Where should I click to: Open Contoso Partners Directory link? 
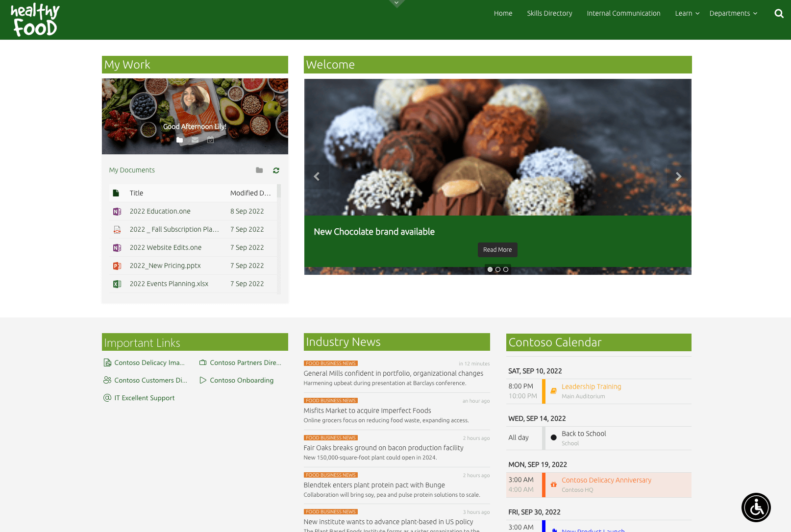245,363
